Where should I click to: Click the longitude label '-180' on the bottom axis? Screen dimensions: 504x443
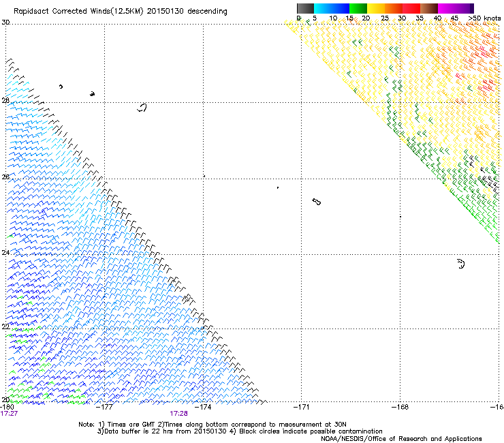[7, 407]
